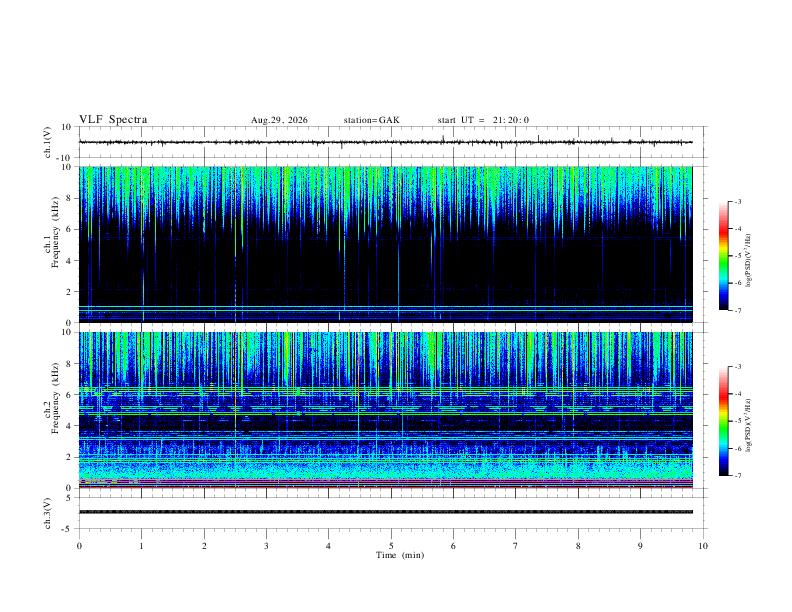This screenshot has width=792, height=612.
Task: Click the 8 minute tick label on time axis
Action: [578, 546]
